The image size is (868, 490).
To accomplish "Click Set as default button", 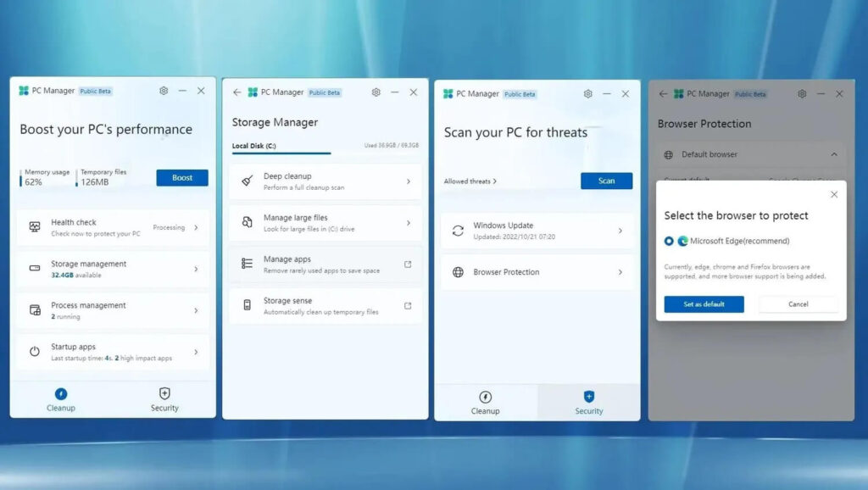I will coord(704,304).
